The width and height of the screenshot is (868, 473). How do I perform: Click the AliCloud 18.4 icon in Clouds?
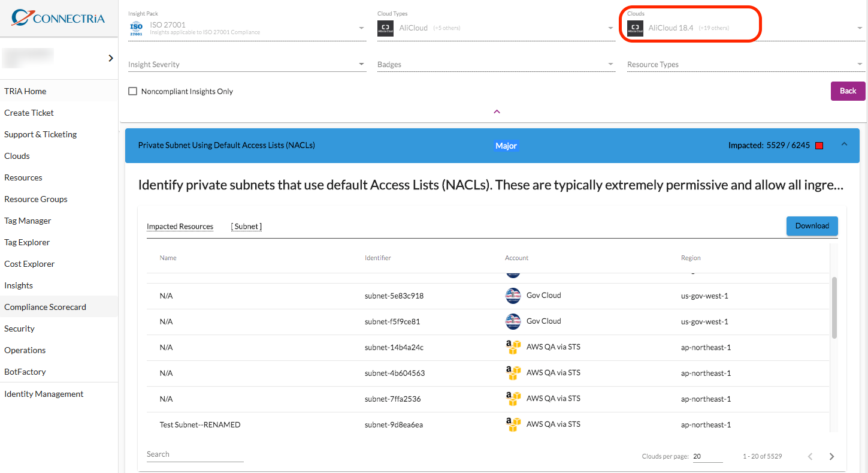coord(635,29)
